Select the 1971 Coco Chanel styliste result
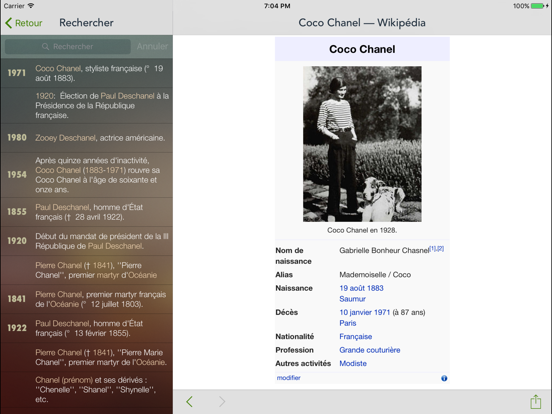Image resolution: width=552 pixels, height=414 pixels. click(x=87, y=73)
